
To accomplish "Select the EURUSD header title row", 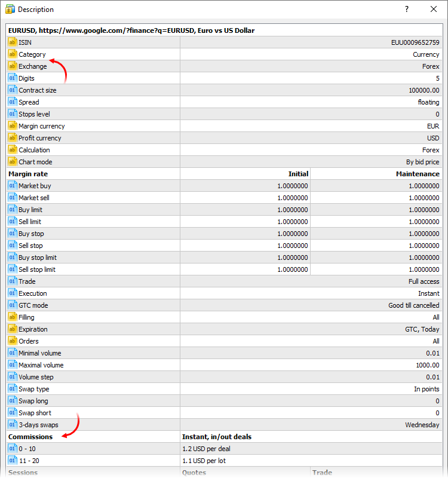I will tap(132, 30).
